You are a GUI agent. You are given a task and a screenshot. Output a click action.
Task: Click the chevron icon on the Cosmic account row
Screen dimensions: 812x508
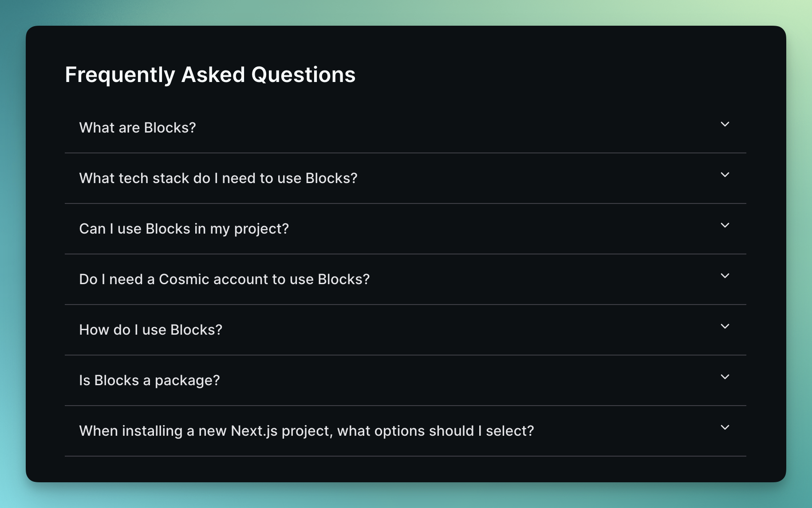[x=725, y=276]
